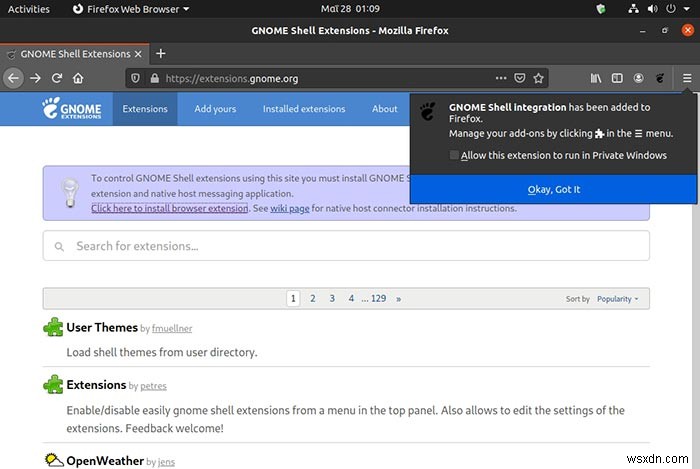Click the Okay, Got It button
This screenshot has width=700, height=469.
(554, 189)
